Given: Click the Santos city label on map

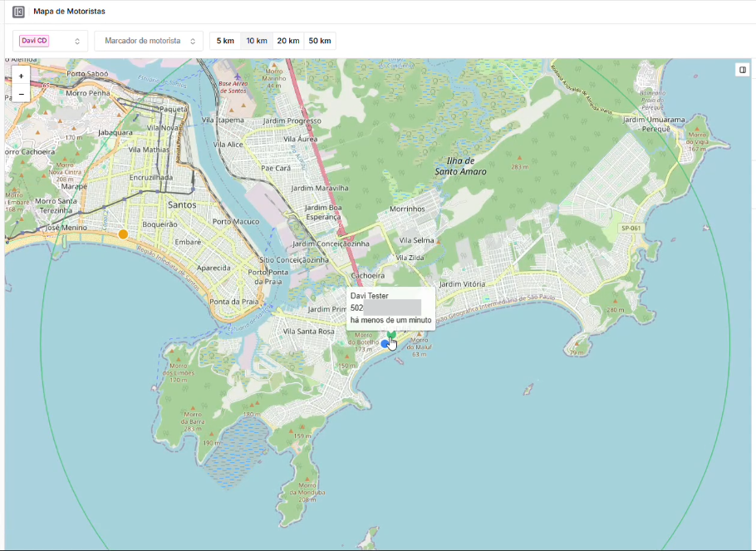Looking at the screenshot, I should 182,205.
